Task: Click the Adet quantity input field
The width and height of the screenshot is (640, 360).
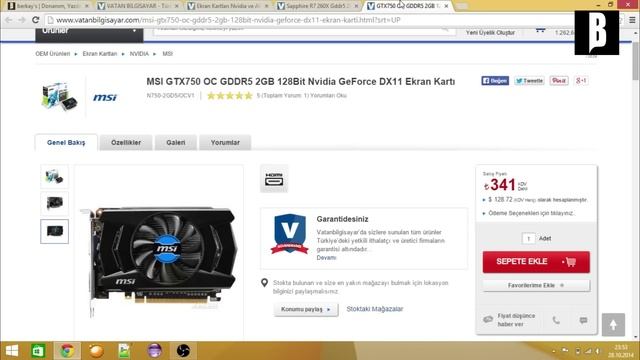Action: (x=529, y=238)
